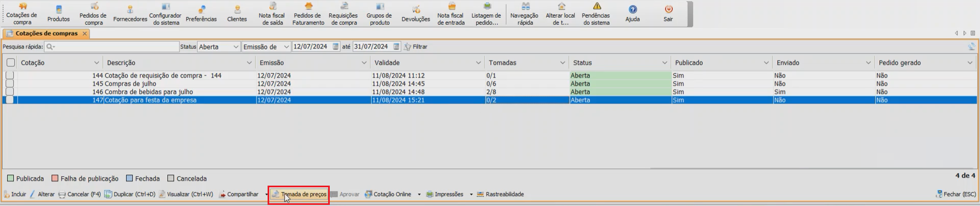The image size is (980, 206).
Task: Open Nota fiscal de entrada
Action: [451, 14]
